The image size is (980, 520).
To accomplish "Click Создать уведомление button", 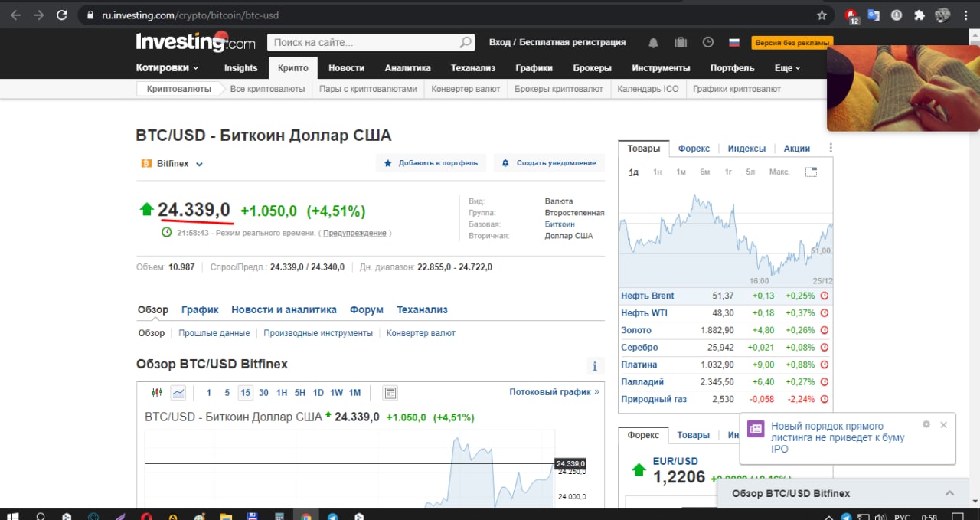I will pyautogui.click(x=549, y=163).
